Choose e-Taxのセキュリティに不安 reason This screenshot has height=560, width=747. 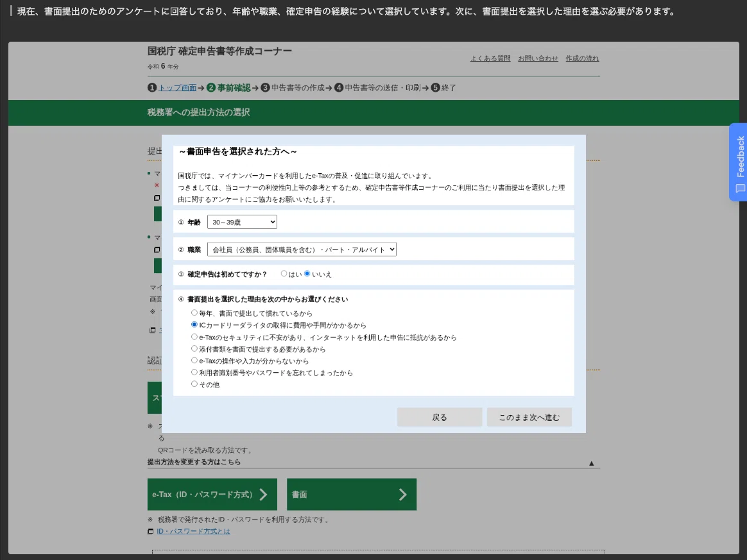194,337
